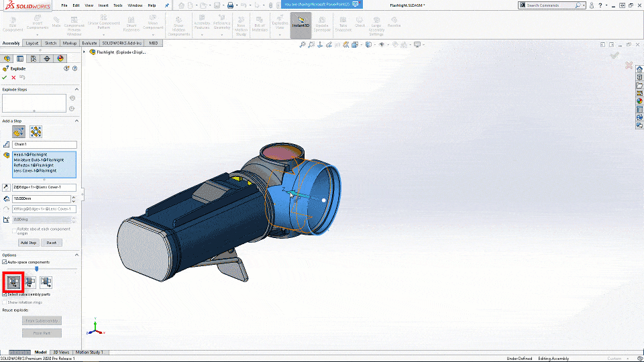
Task: Cancel the explode with the red X
Action: 13,77
